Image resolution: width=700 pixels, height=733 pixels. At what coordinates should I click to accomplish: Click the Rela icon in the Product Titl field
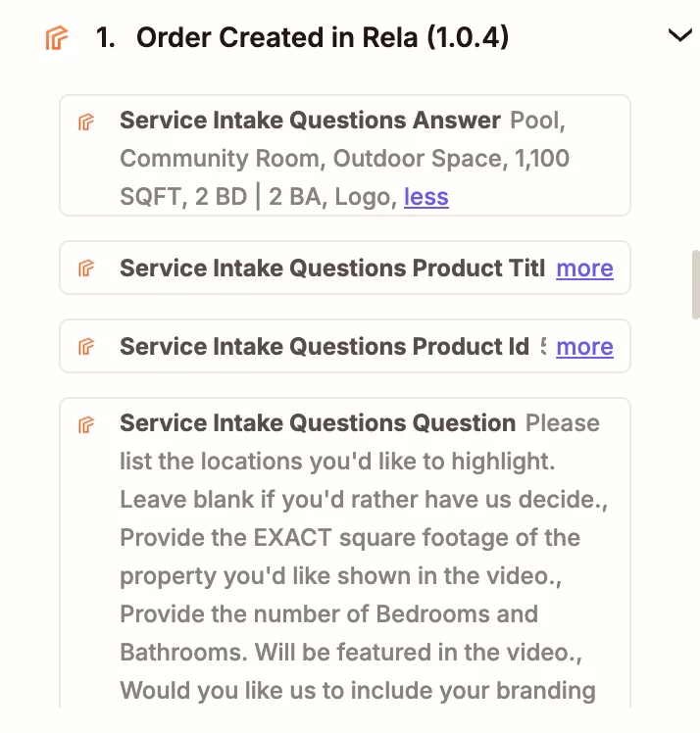tap(86, 268)
